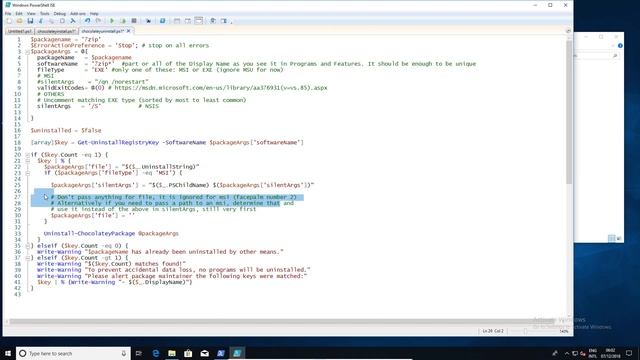Click the Show Script Pane Maximized icon
The height and width of the screenshot is (360, 640).
(x=199, y=20)
